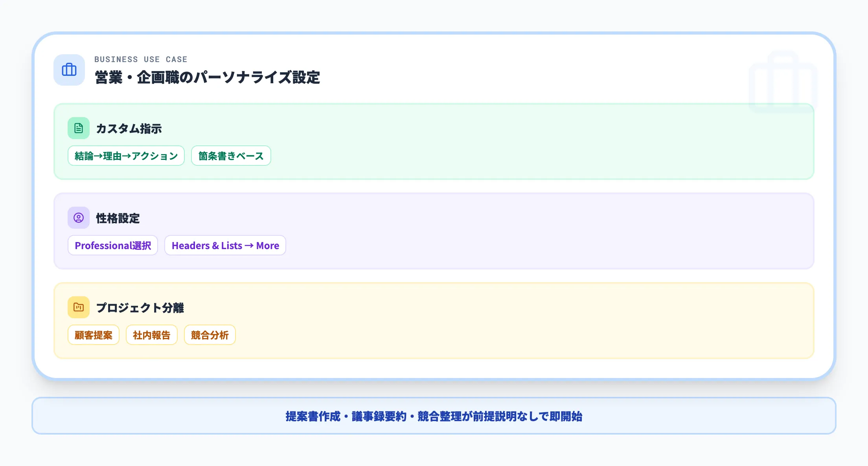
Task: Select the folder icon beside プロジェクト分離
Action: point(78,307)
